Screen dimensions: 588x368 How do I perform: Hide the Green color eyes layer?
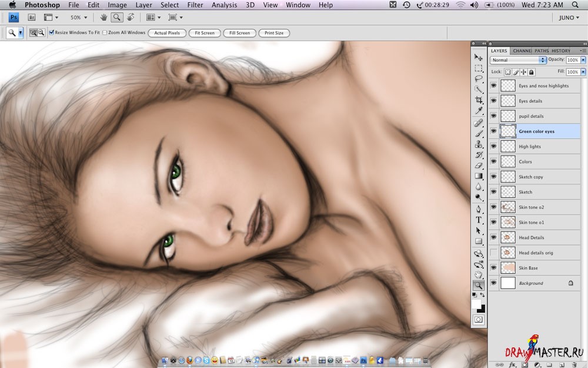coord(493,131)
